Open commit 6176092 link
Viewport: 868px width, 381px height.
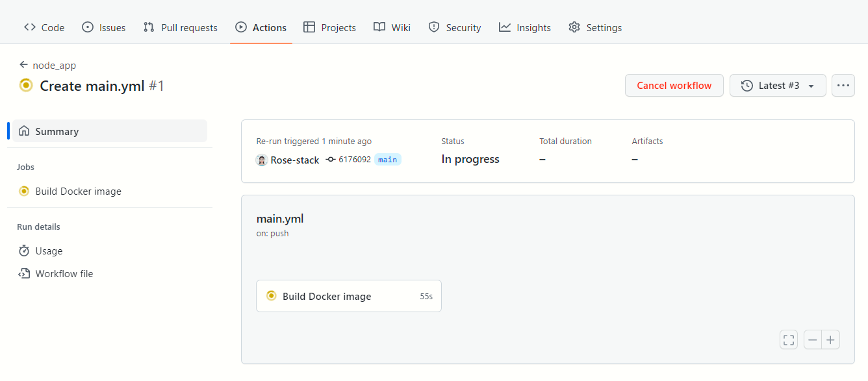point(355,160)
